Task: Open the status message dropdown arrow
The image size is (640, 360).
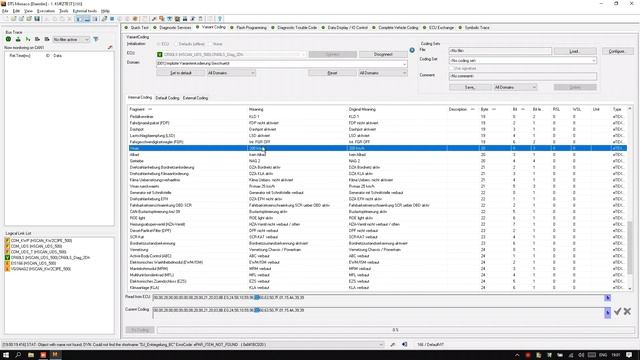Action: point(381,344)
